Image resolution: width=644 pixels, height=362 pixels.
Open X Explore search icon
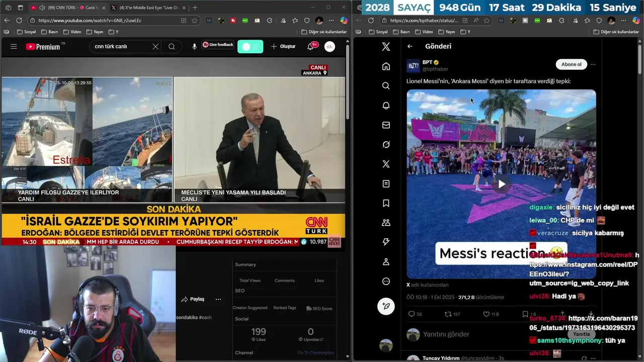point(386,86)
